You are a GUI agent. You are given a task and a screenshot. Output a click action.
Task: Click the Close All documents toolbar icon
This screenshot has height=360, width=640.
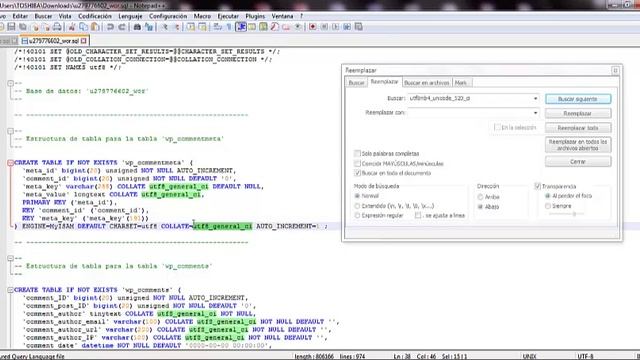tap(46, 27)
